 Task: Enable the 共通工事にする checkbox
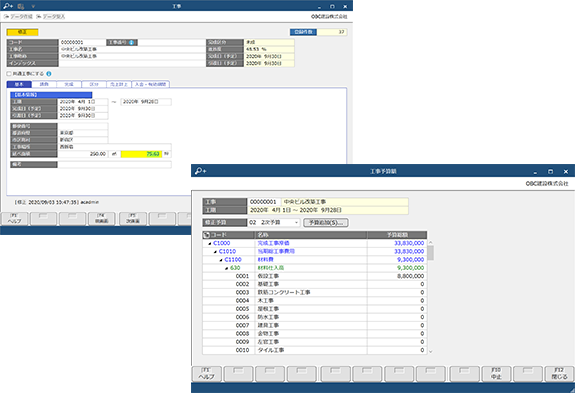tap(9, 74)
